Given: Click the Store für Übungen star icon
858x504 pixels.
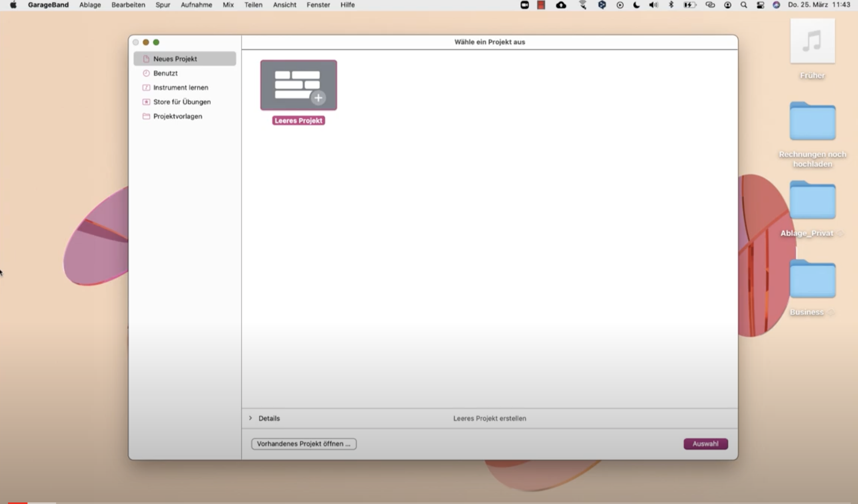Looking at the screenshot, I should [x=146, y=102].
